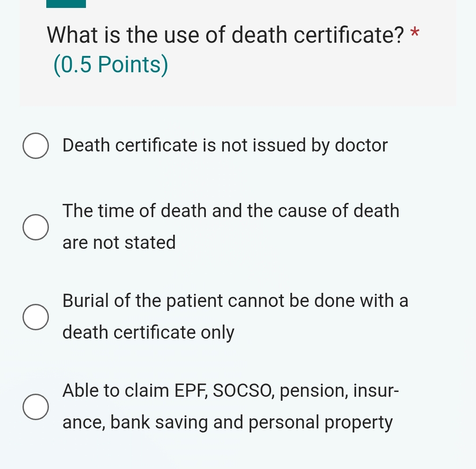Click the text "Burial of the patient cannot be done with a"
Image resolution: width=476 pixels, height=469 pixels.
tap(235, 301)
